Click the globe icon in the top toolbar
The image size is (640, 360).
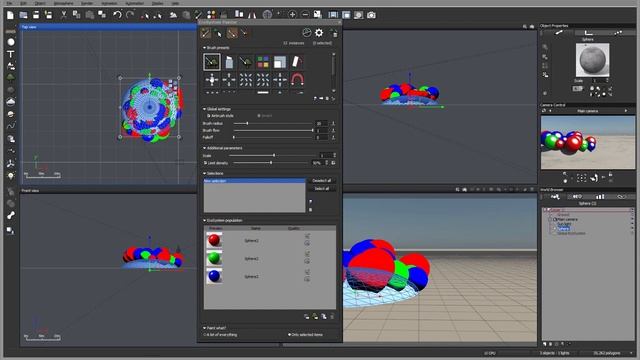point(267,15)
